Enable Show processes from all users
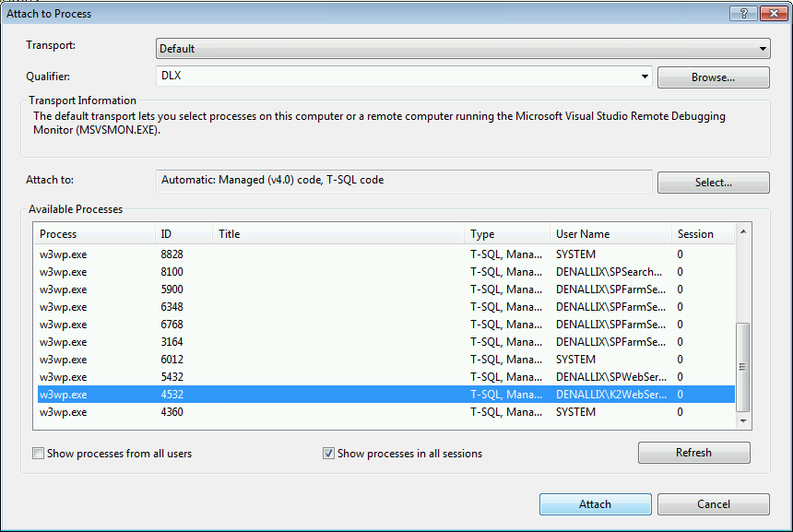 point(39,454)
